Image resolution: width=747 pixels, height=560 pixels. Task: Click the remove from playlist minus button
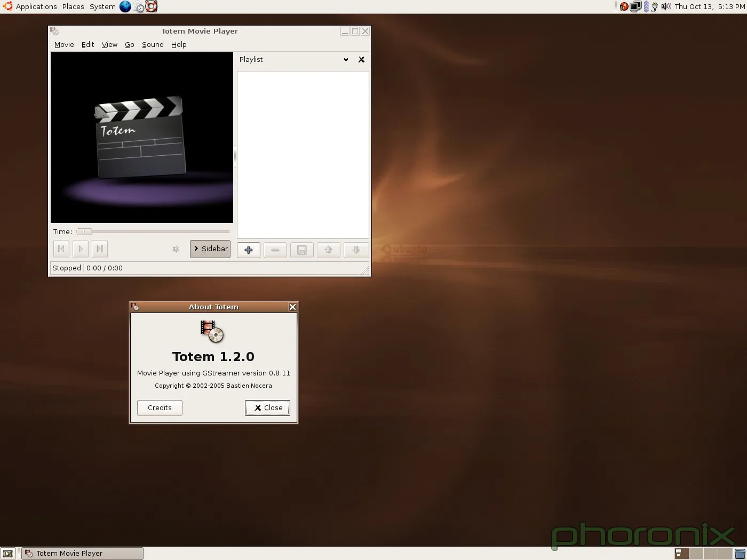pos(275,250)
